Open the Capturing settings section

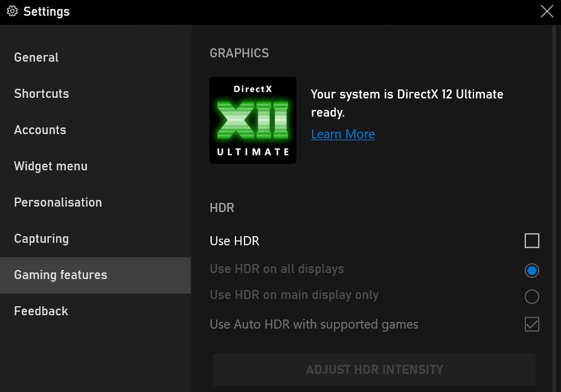(x=41, y=239)
